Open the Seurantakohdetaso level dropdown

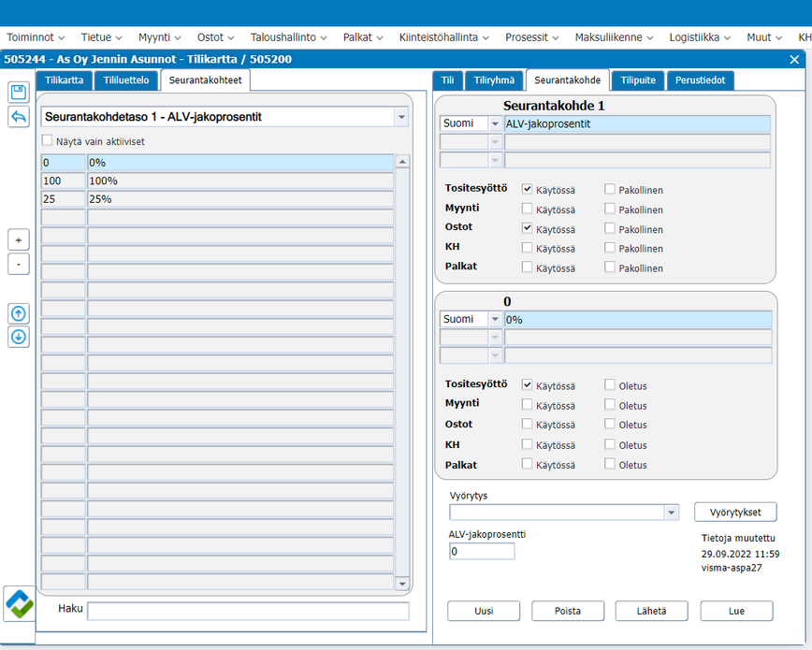click(401, 118)
